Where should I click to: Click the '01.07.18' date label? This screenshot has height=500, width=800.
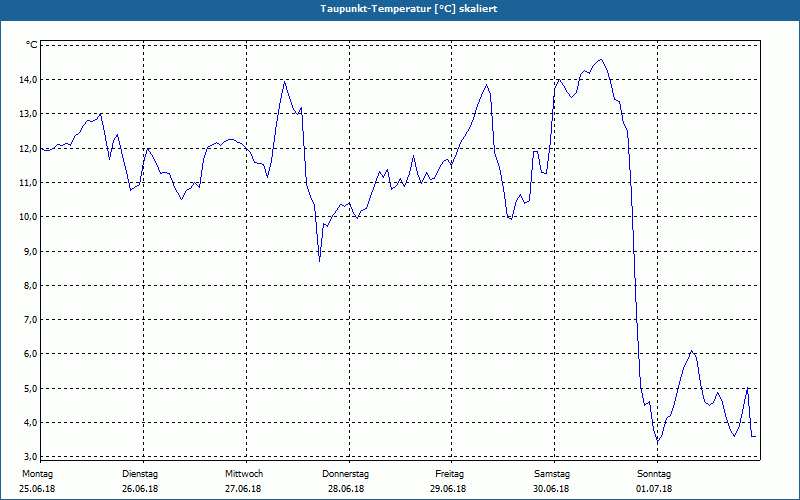(654, 489)
